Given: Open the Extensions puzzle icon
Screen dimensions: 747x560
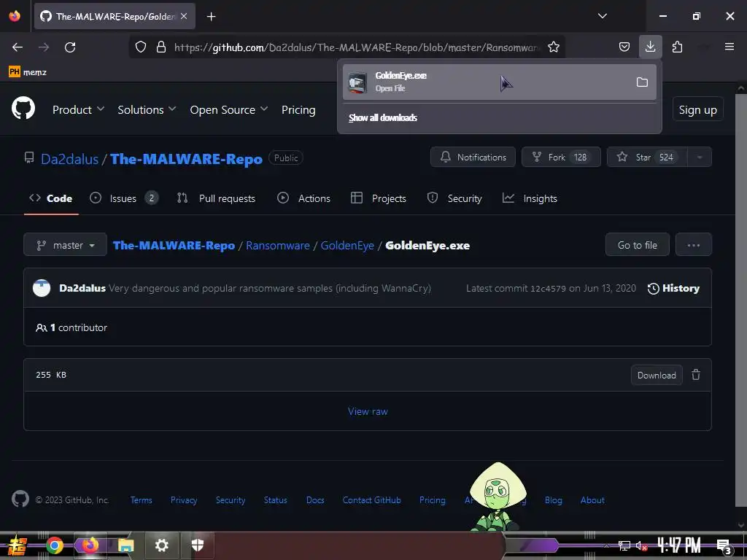Looking at the screenshot, I should tap(677, 47).
